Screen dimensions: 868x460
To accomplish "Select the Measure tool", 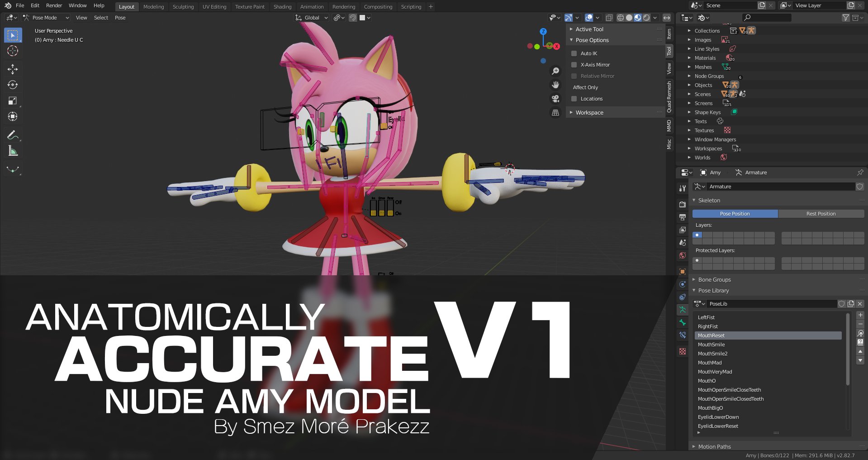I will [13, 151].
